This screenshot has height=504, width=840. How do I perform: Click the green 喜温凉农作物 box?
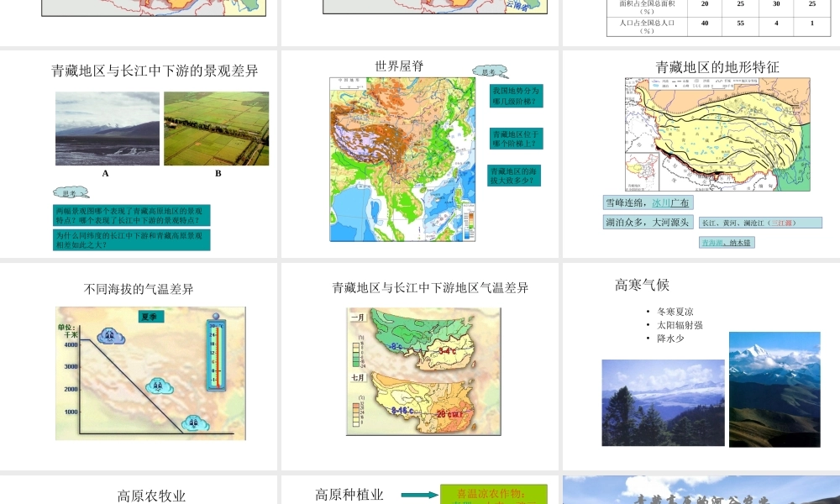(493, 495)
